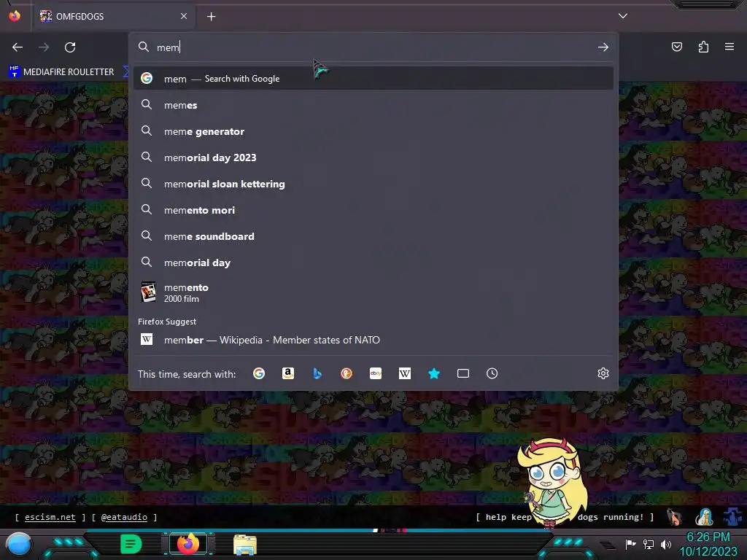Search this time with Wikipedia icon
Viewport: 747px width, 560px height.
click(404, 373)
